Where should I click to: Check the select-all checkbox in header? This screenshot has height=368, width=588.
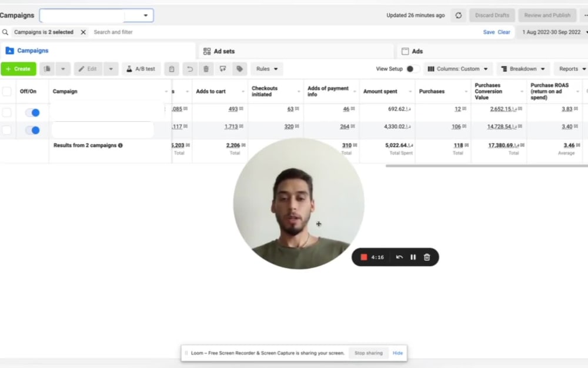pyautogui.click(x=6, y=91)
